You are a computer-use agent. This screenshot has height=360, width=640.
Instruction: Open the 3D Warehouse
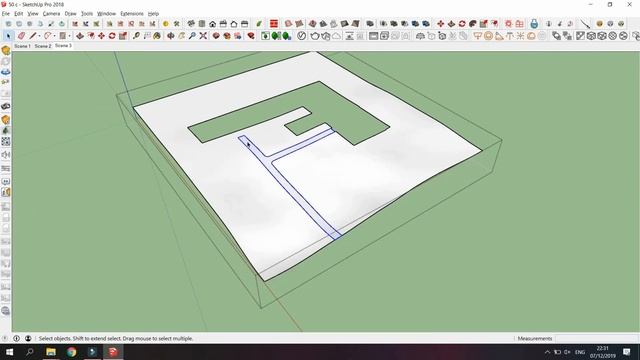point(216,36)
